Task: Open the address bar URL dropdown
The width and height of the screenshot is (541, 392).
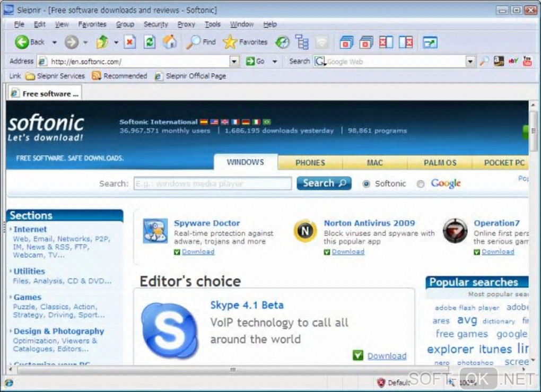Action: [x=234, y=62]
